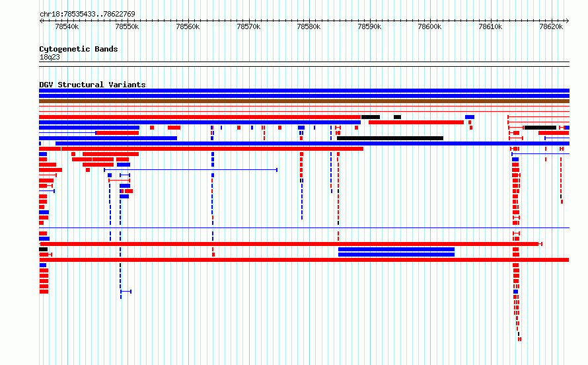This screenshot has width=588, height=365.
Task: Click the right arrowhead of the ruler
Action: coord(568,20)
